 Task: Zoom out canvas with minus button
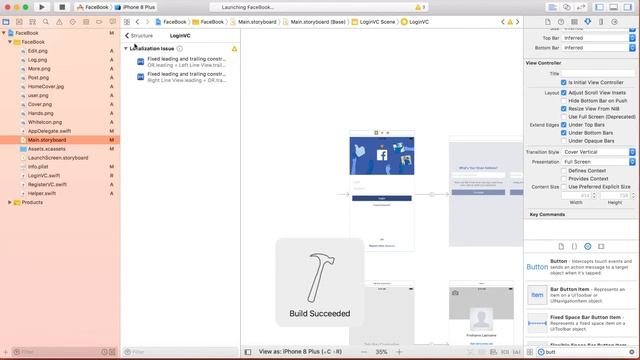click(364, 352)
